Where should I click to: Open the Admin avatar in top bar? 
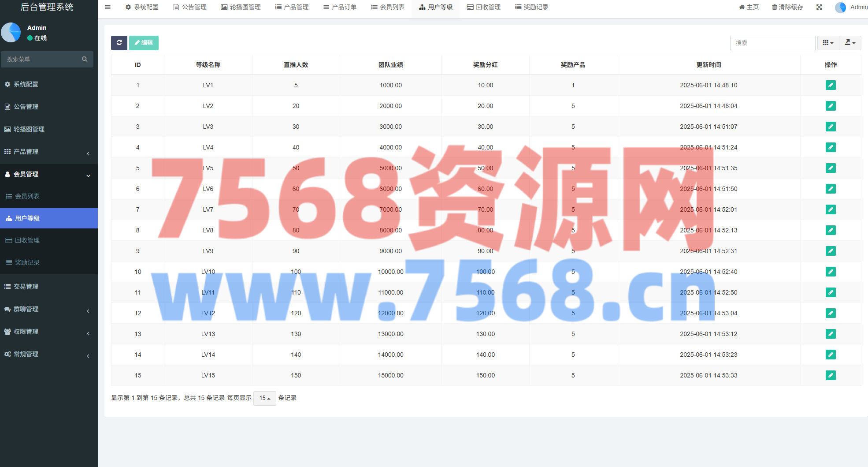click(x=840, y=7)
